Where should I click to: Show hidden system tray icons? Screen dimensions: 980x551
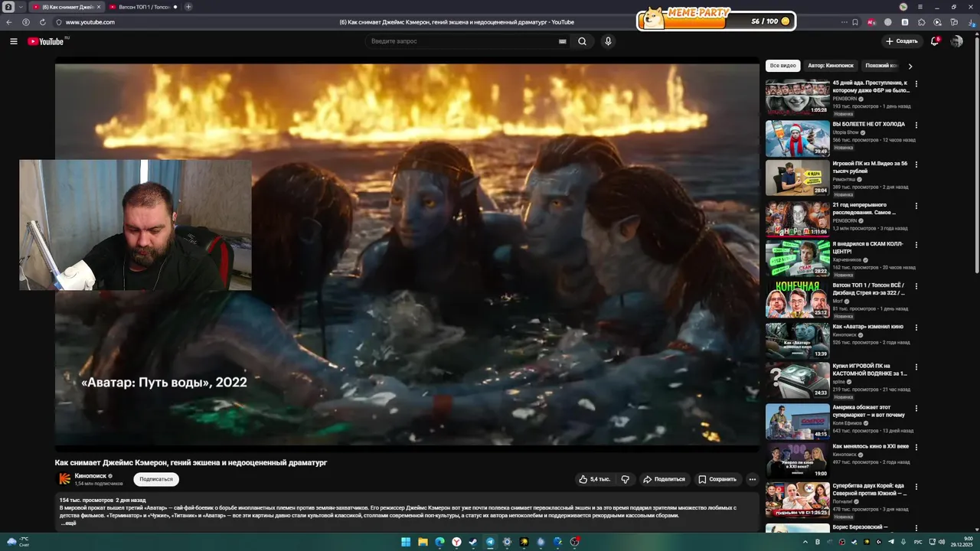pos(807,542)
